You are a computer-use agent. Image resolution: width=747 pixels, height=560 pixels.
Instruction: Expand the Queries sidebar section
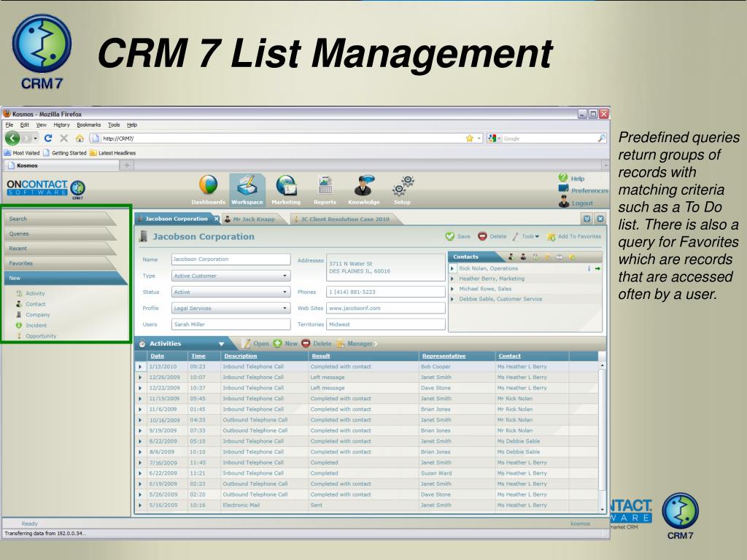60,233
